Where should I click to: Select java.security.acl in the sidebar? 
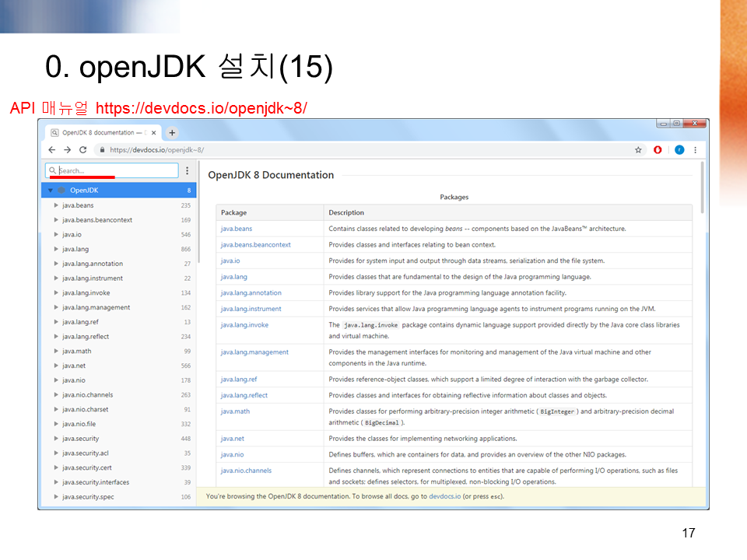pyautogui.click(x=119, y=453)
